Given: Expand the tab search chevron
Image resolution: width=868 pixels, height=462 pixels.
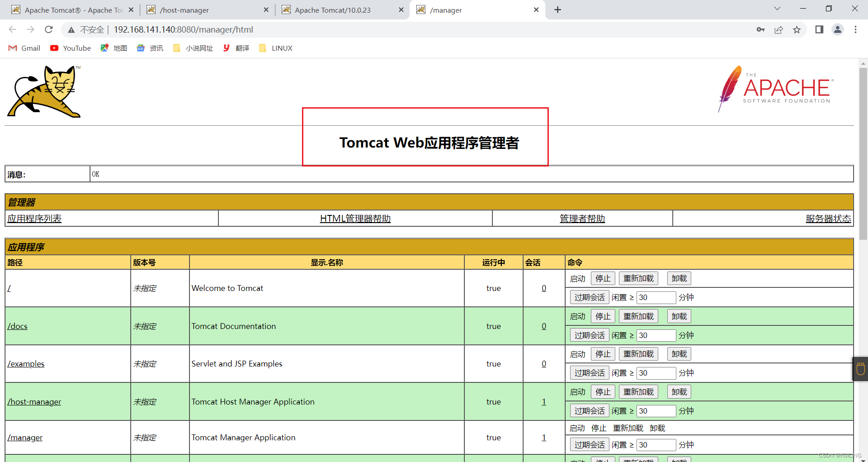Looking at the screenshot, I should coord(777,9).
